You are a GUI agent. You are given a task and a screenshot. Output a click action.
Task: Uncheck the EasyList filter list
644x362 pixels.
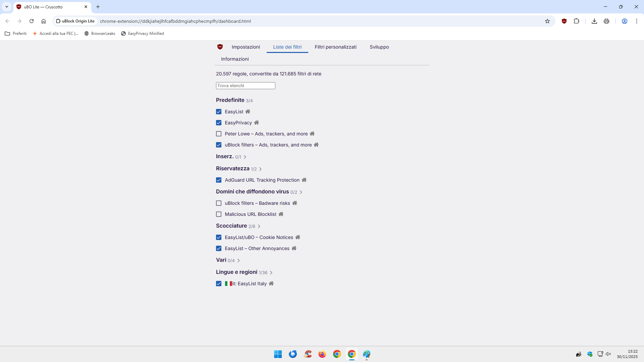click(x=219, y=112)
